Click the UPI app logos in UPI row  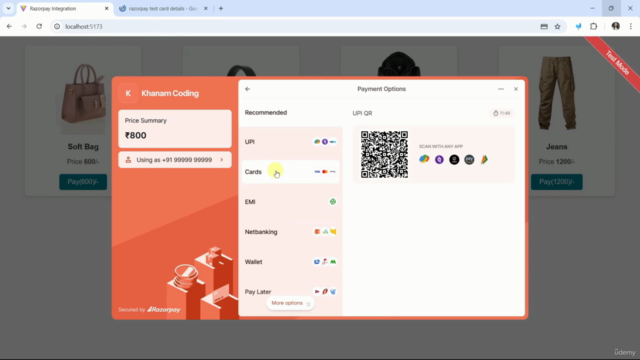[325, 142]
